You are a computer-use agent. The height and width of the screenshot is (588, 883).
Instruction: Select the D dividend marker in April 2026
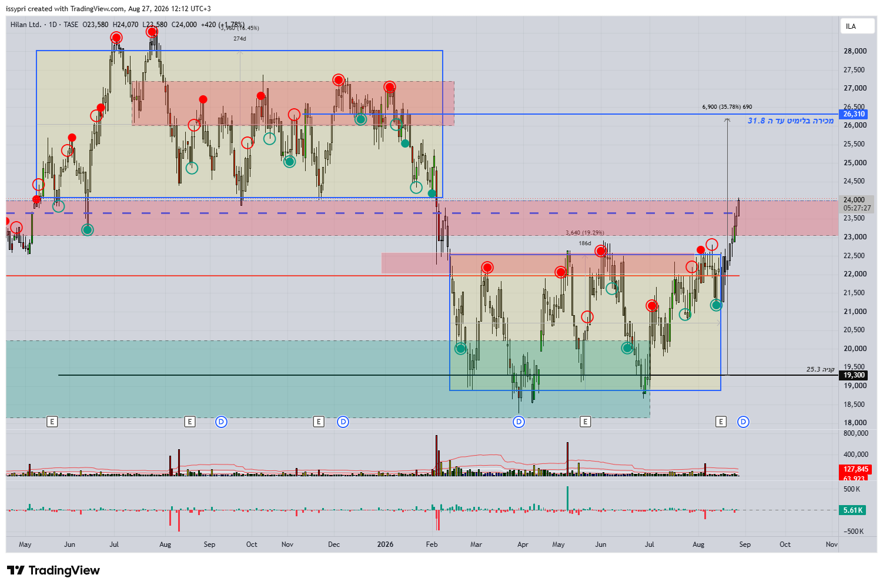[519, 422]
